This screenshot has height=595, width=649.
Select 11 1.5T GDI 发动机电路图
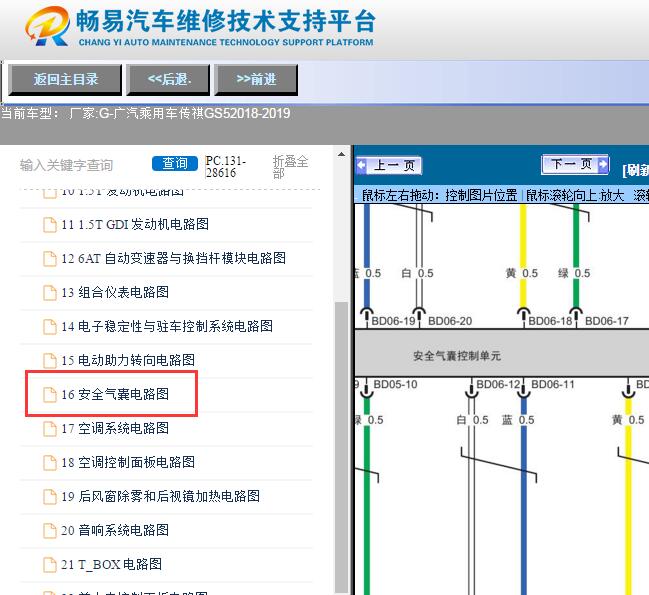pos(135,225)
